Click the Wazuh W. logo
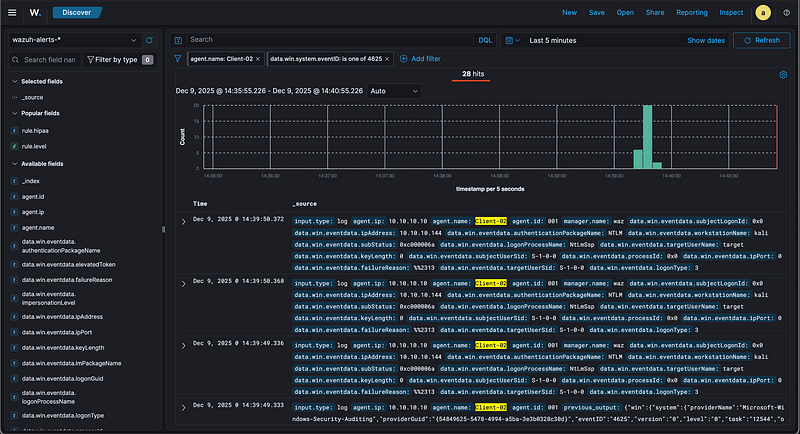Screen dimensions: 800x434 coord(35,13)
